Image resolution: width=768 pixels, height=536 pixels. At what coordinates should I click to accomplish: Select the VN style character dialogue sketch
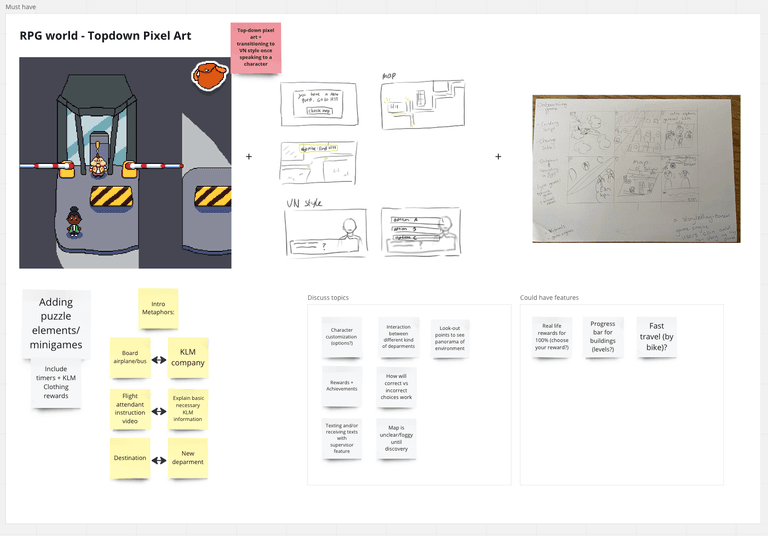[325, 232]
